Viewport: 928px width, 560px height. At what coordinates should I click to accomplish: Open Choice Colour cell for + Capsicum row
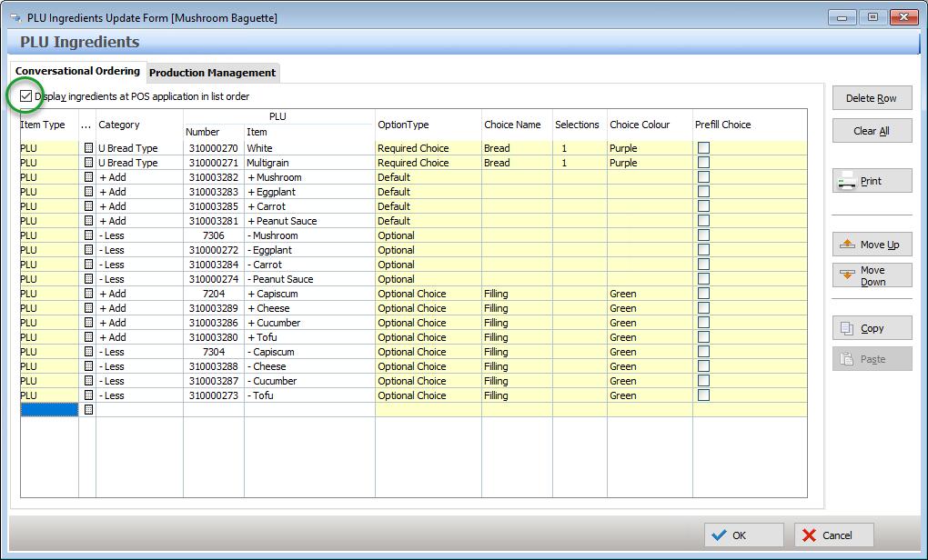click(x=650, y=294)
